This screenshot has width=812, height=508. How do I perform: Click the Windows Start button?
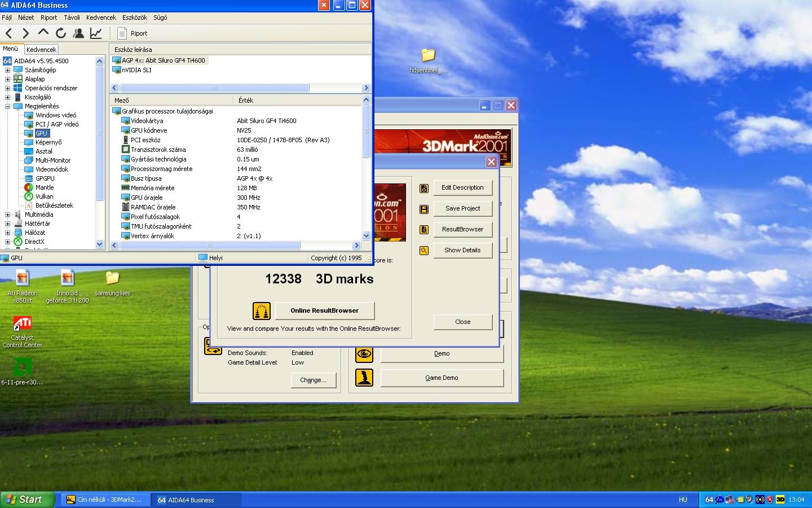point(28,500)
